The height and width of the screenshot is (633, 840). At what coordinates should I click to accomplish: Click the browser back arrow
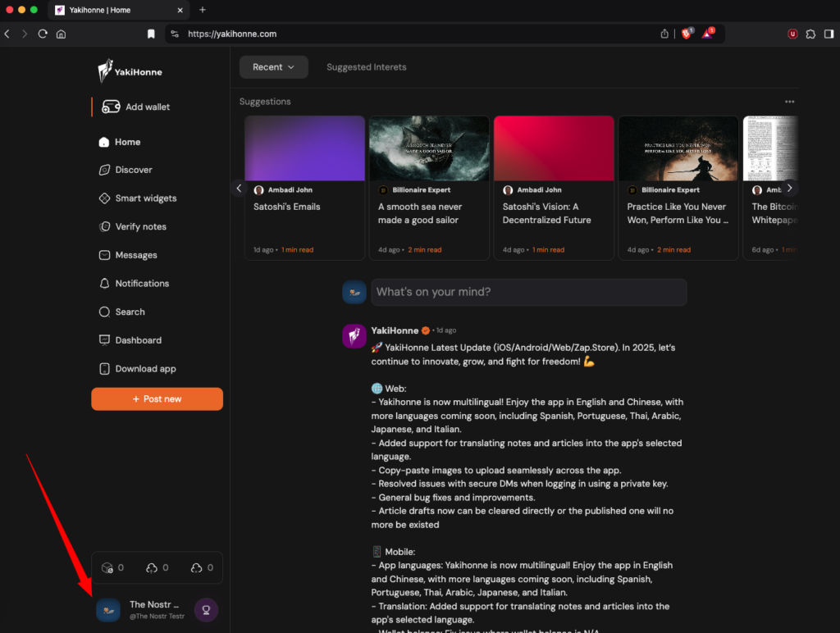(7, 34)
